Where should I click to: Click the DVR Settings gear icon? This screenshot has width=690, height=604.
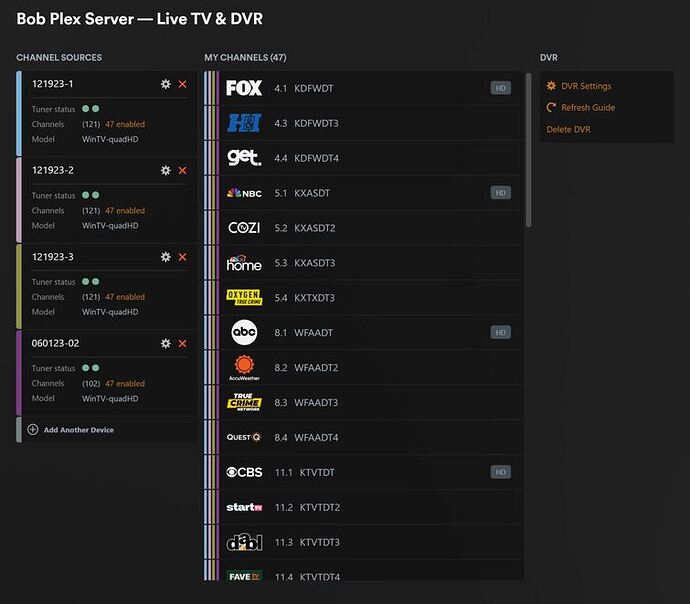tap(551, 86)
